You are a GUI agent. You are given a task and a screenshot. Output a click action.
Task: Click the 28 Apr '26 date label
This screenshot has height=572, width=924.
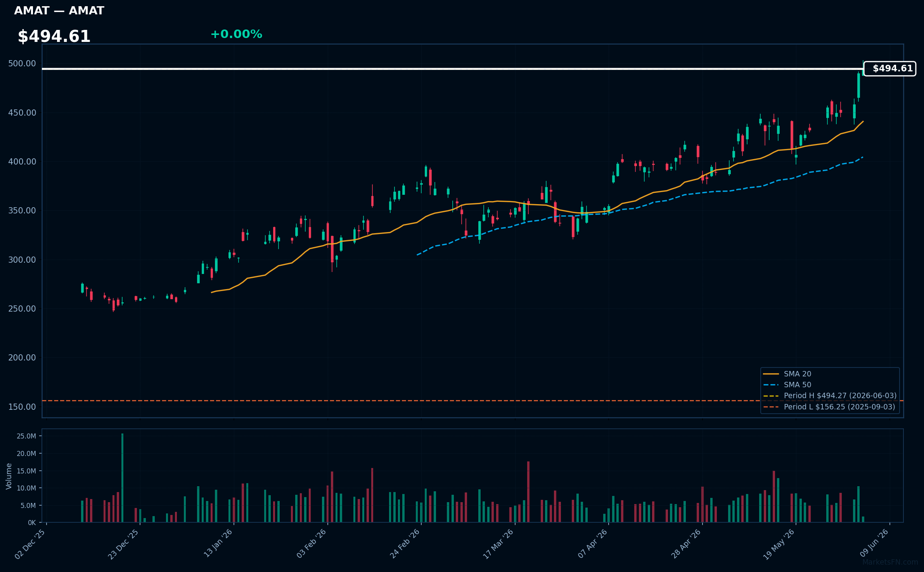click(x=686, y=544)
